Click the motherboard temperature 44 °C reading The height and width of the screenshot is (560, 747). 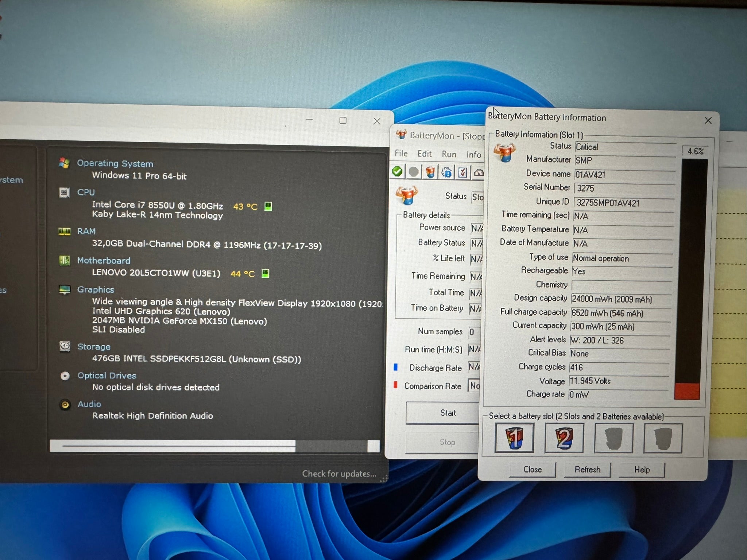click(x=243, y=273)
